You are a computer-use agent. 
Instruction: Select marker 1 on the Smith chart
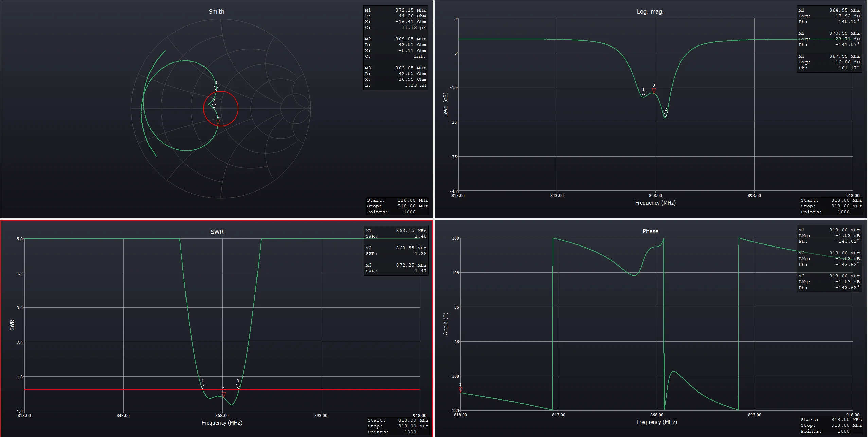218,122
